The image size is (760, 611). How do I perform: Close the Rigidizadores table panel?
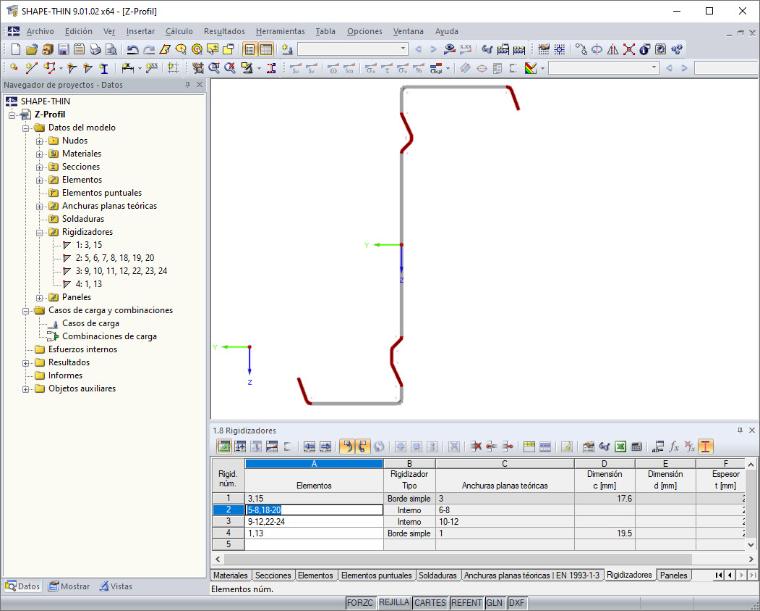(752, 430)
